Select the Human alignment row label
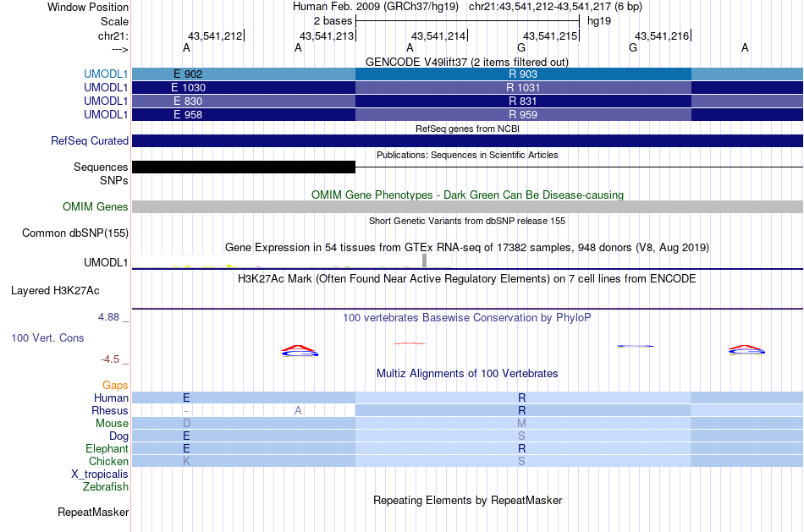Viewport: 804px width, 532px height. coord(111,398)
